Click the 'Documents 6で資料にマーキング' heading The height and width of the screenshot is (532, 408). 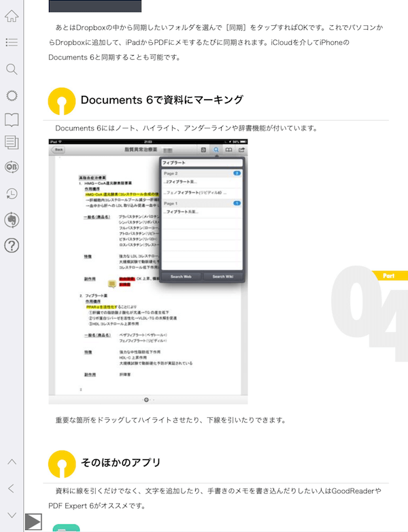point(162,100)
